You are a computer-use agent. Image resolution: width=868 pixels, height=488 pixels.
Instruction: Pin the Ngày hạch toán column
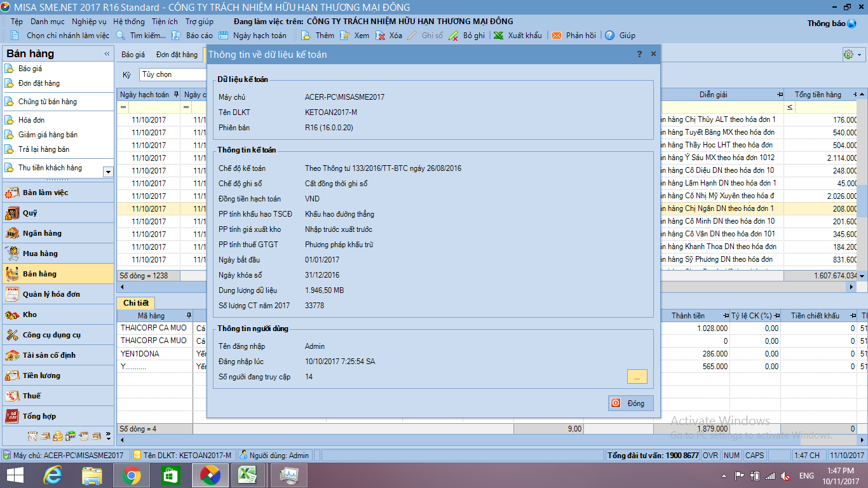point(176,95)
